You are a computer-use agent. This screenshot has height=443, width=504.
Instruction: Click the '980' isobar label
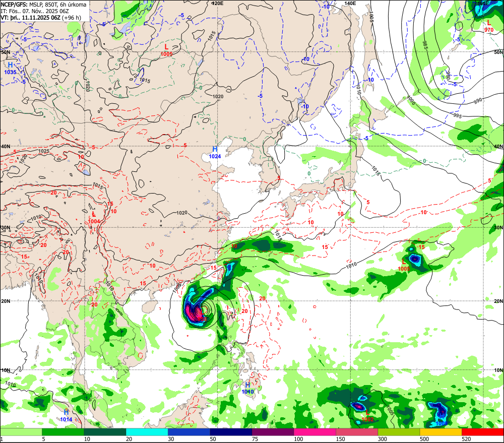[448, 76]
